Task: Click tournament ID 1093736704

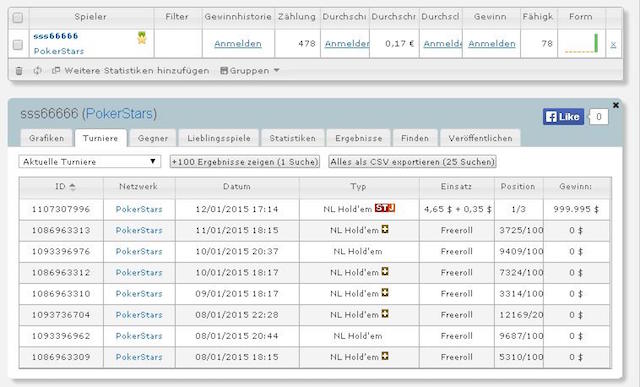Action: [x=61, y=315]
